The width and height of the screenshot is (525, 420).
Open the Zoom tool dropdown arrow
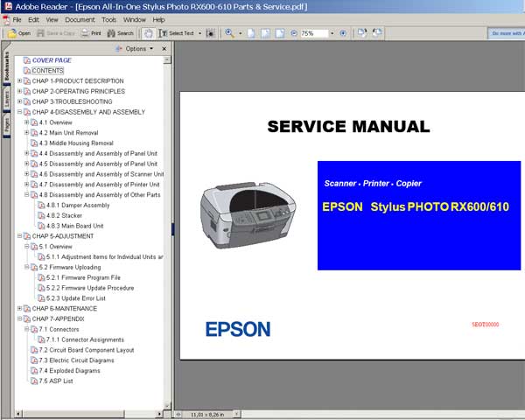coord(240,33)
